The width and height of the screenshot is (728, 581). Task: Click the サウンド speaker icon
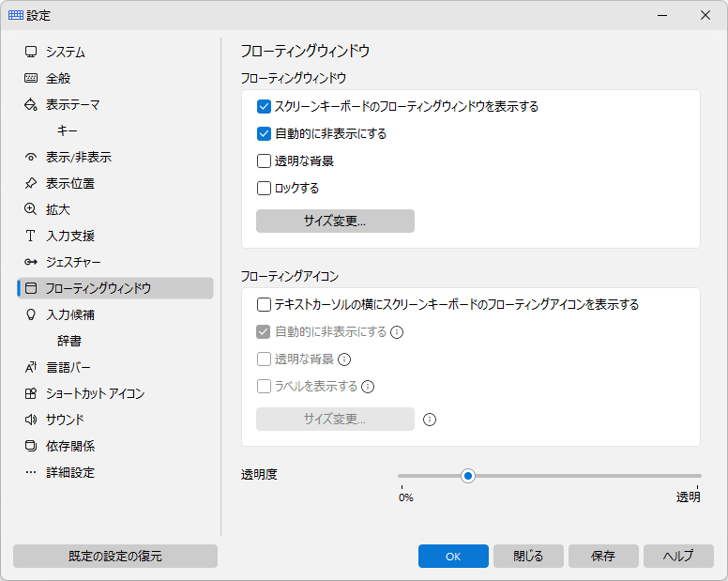(31, 420)
